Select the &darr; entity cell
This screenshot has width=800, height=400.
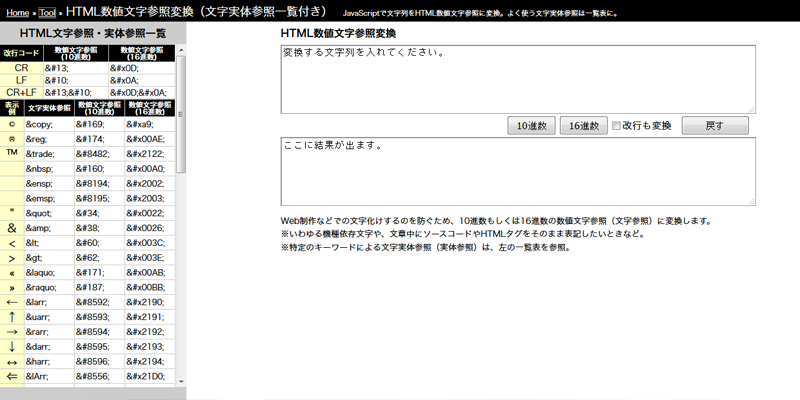(49, 346)
